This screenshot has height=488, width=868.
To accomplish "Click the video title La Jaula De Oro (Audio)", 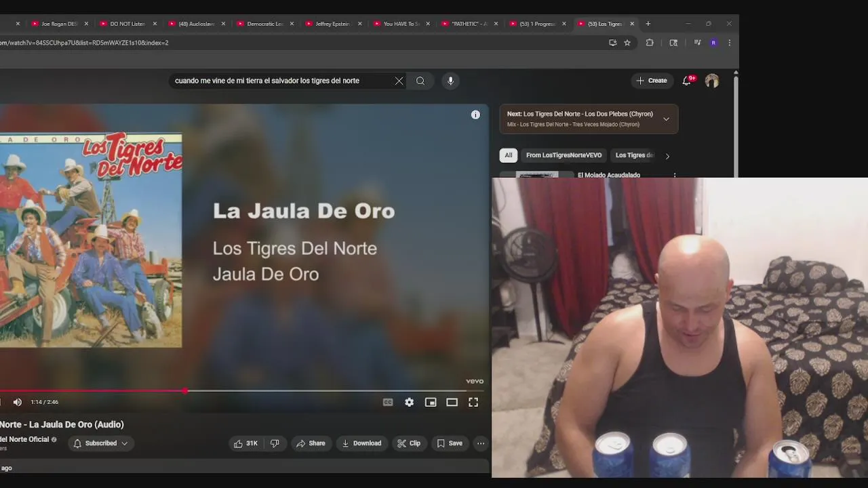I will pyautogui.click(x=62, y=424).
